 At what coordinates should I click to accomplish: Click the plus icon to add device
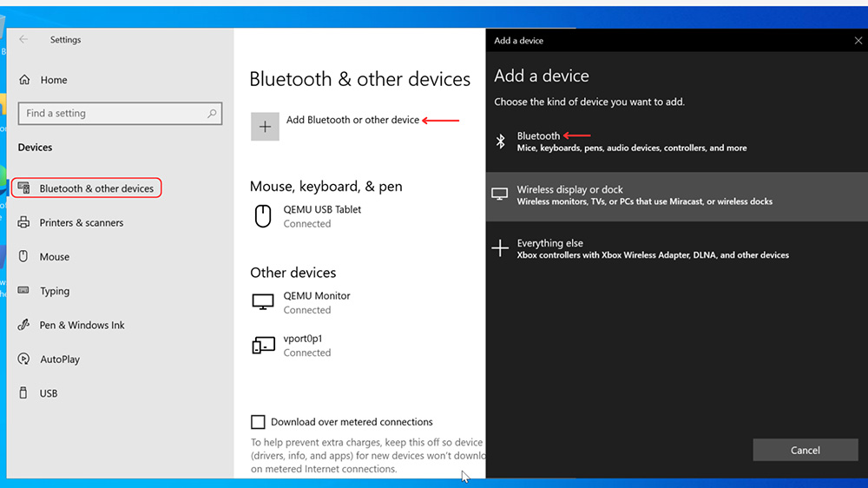coord(265,127)
